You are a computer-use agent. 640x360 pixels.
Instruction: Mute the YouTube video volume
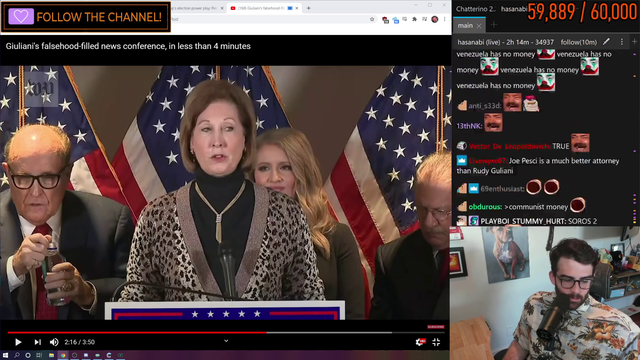click(54, 342)
